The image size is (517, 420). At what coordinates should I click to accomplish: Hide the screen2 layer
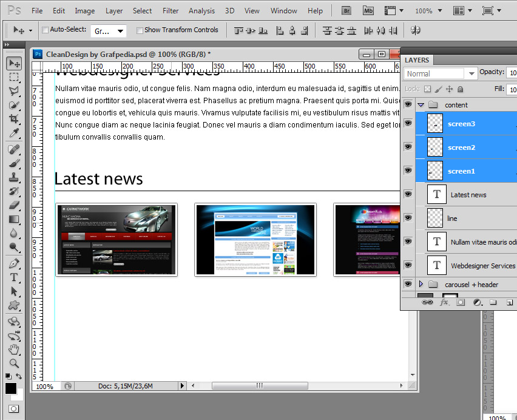click(408, 147)
